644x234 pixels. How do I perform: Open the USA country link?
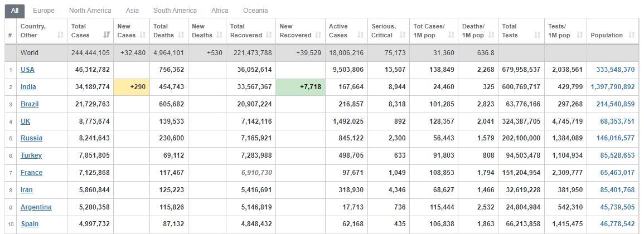click(27, 70)
